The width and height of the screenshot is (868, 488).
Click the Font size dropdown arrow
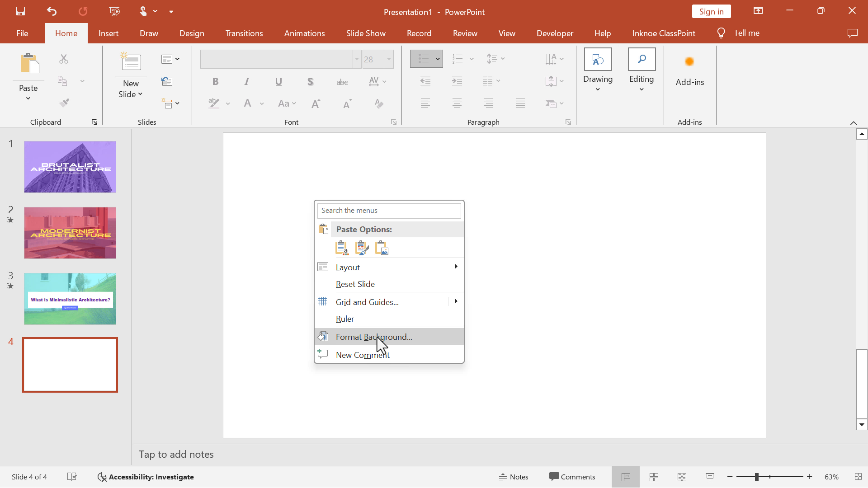389,58
